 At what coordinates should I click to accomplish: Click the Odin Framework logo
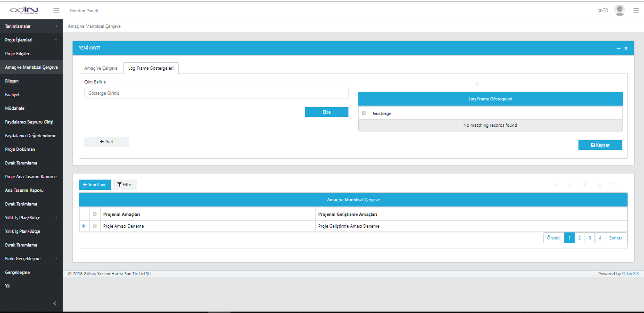tap(24, 10)
